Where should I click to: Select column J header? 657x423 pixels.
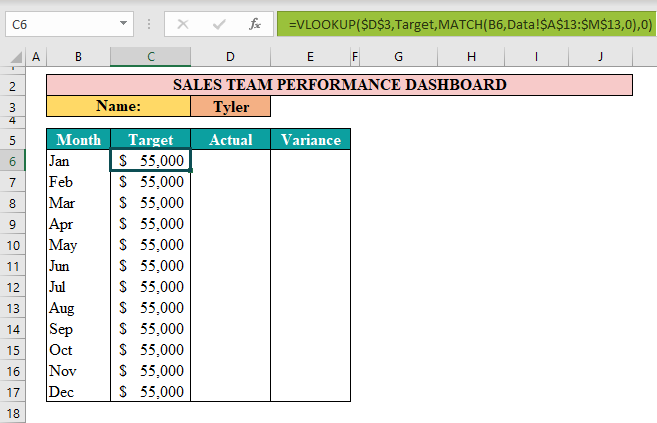tap(600, 57)
